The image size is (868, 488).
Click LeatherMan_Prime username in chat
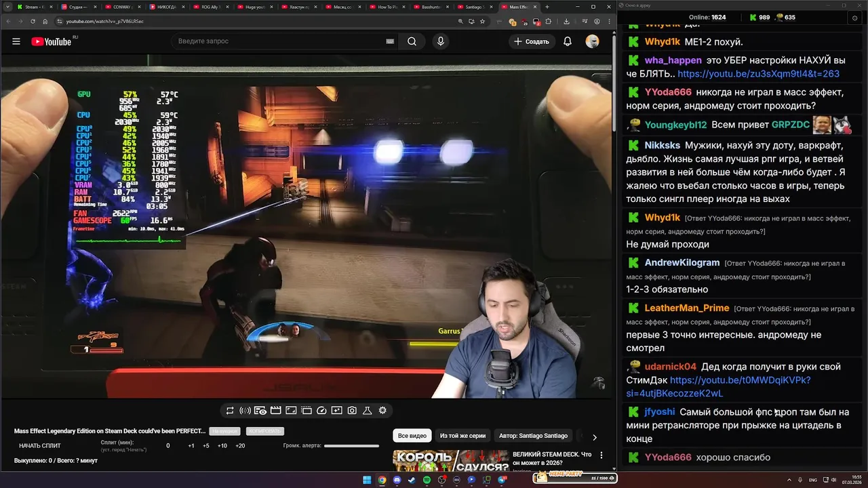pyautogui.click(x=687, y=308)
